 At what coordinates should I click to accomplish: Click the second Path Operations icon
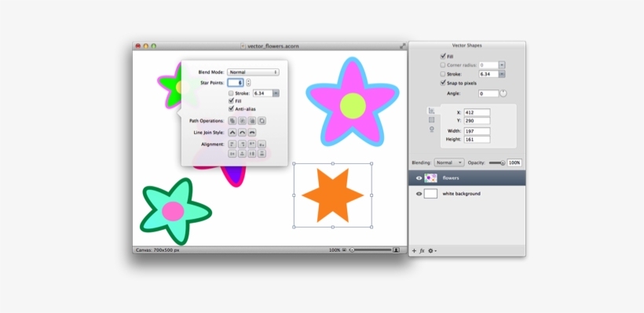pos(243,121)
